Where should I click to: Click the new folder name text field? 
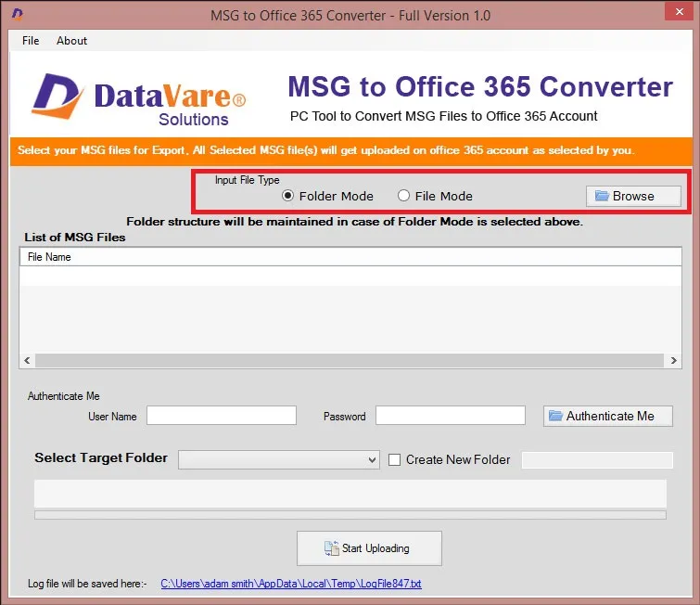(597, 460)
